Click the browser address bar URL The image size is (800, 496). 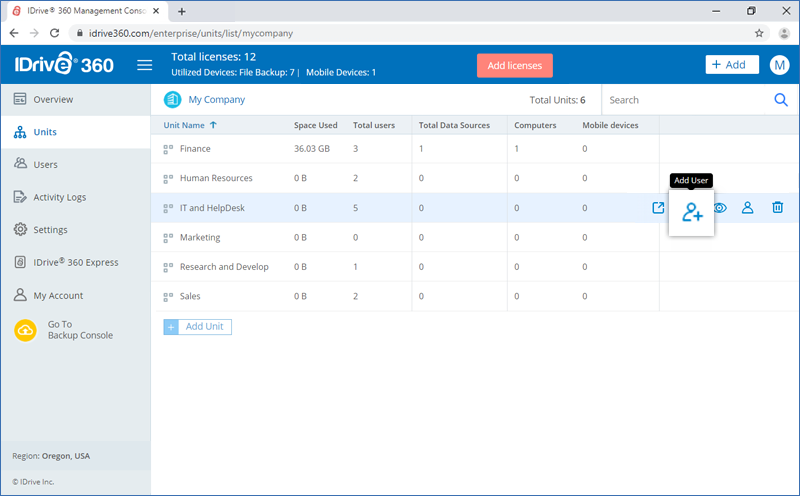point(191,33)
